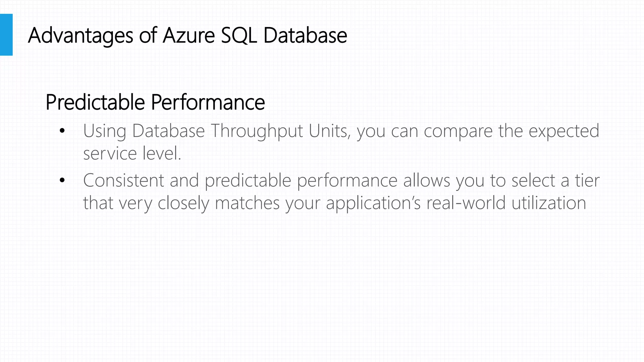Click the text "service level."
The width and height of the screenshot is (644, 362).
tap(132, 154)
